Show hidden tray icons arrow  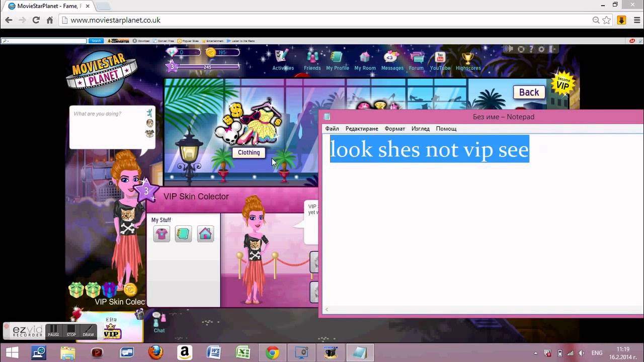point(535,353)
